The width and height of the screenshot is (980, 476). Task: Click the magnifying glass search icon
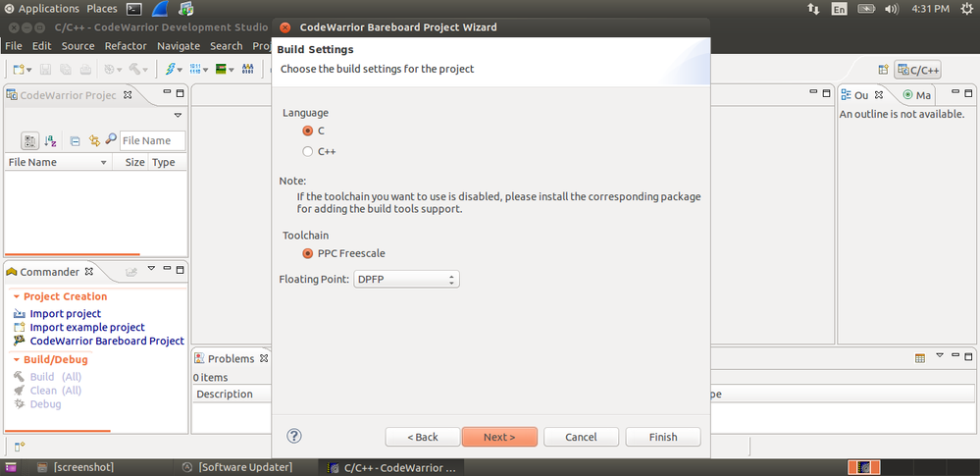(111, 139)
